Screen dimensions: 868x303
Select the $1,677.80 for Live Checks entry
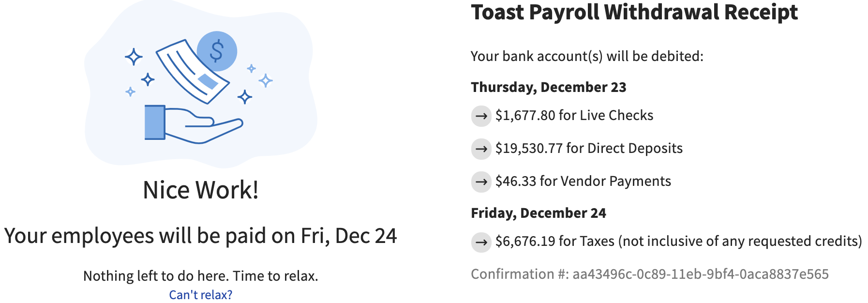[574, 116]
